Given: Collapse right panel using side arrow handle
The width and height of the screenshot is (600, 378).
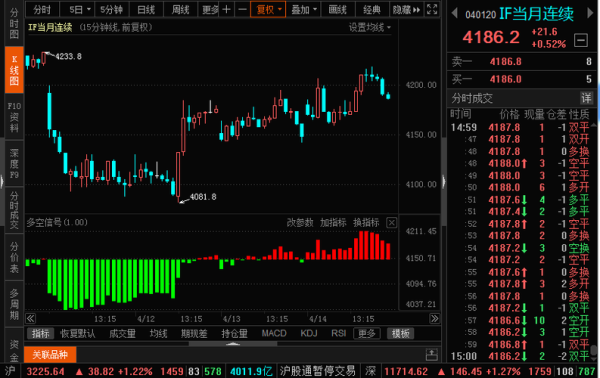Looking at the screenshot, I should 444,181.
